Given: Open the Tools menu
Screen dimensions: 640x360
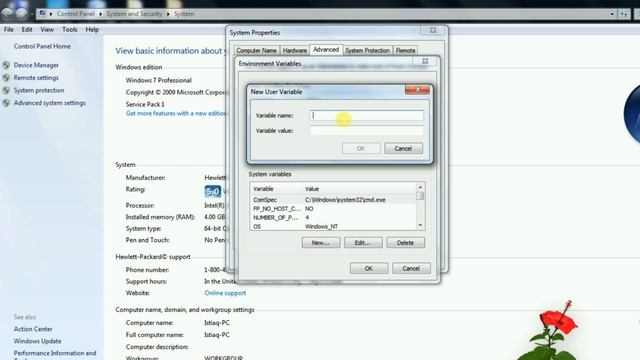Looking at the screenshot, I should click(x=70, y=30).
